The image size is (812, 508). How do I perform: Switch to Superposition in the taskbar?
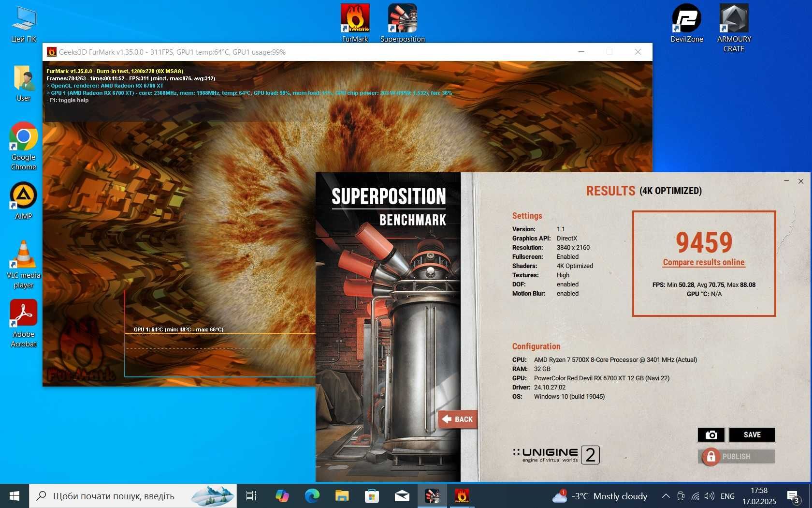click(x=432, y=496)
